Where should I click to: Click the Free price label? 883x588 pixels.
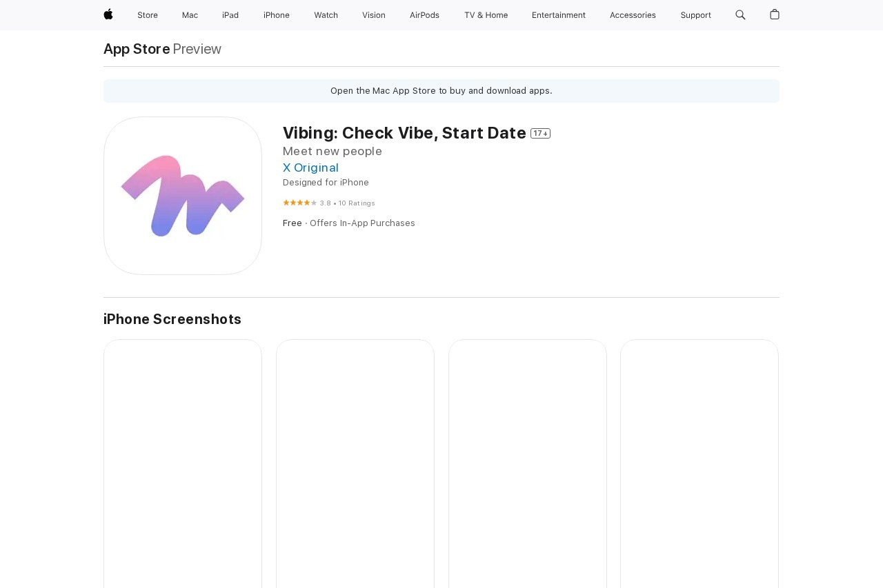(292, 223)
